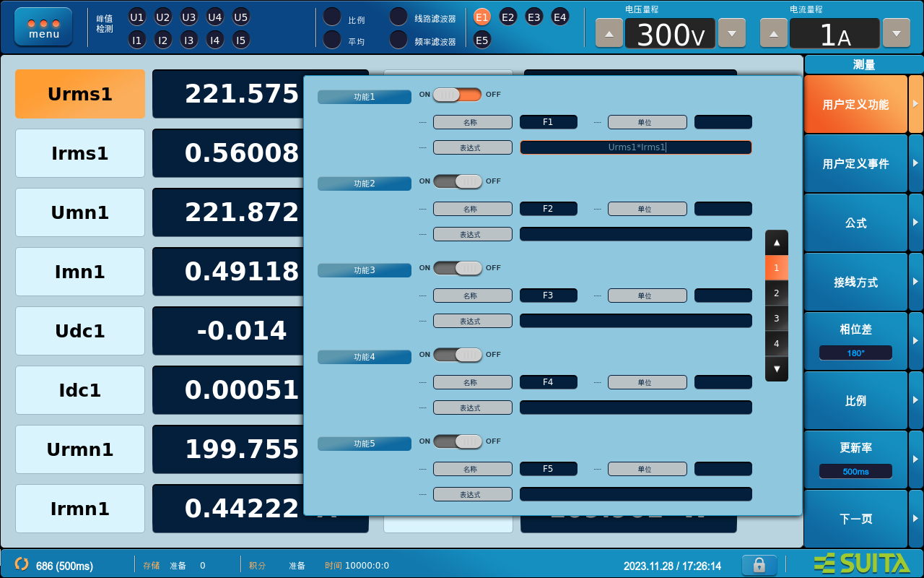Select the Urms1 measurement label

tap(80, 94)
